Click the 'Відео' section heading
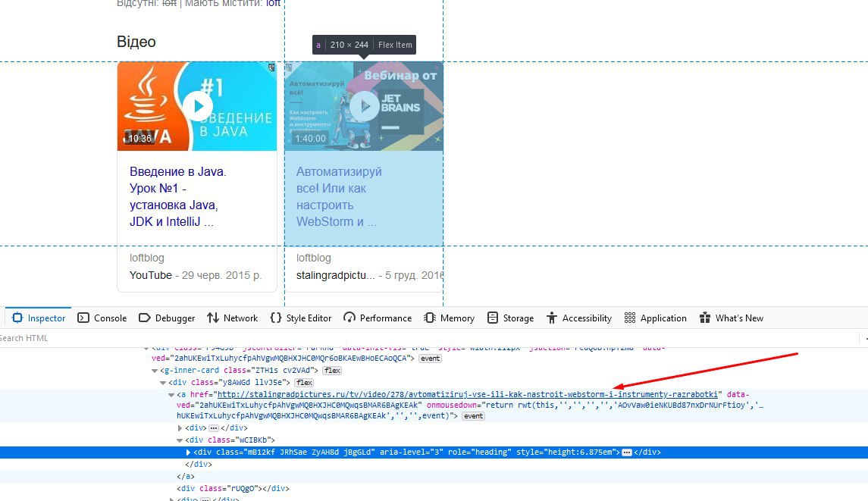The width and height of the screenshot is (868, 501). pyautogui.click(x=136, y=42)
